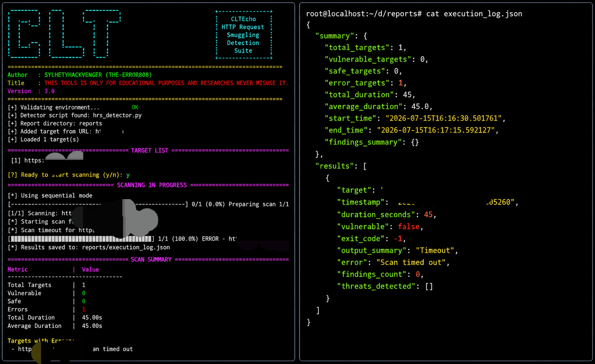Click the "vulnerable" false value
Screen dimensions: 595x364
pos(409,227)
